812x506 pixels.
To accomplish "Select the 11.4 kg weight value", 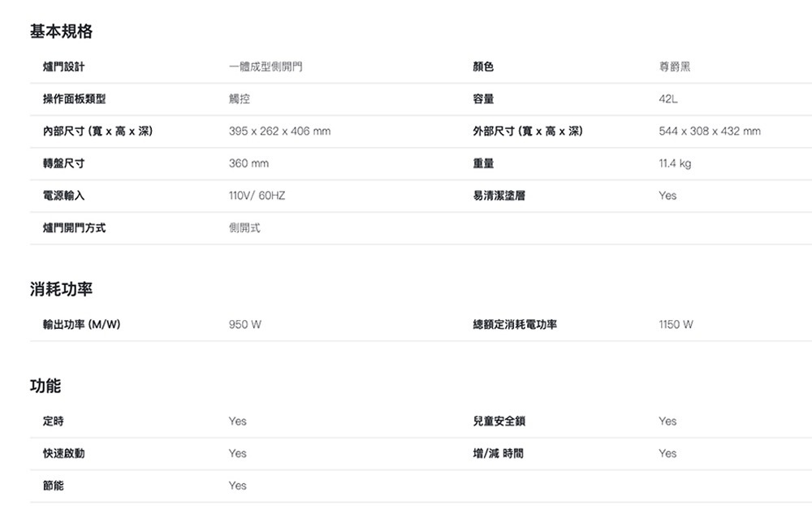I will [x=676, y=164].
